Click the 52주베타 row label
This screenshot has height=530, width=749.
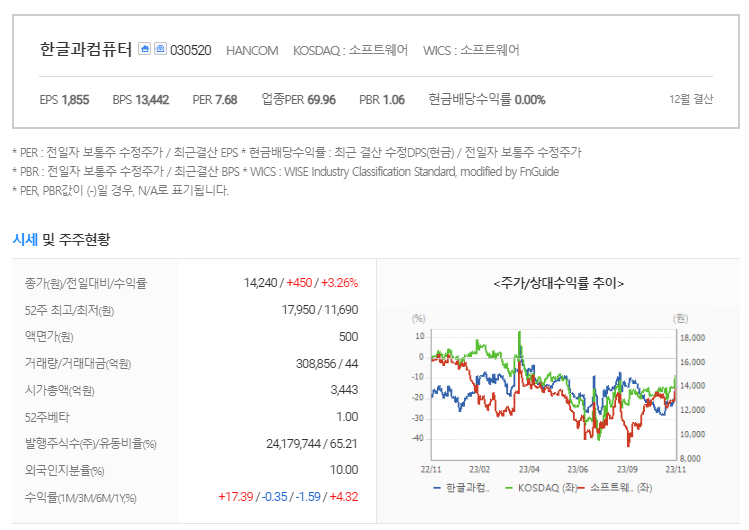[x=47, y=417]
